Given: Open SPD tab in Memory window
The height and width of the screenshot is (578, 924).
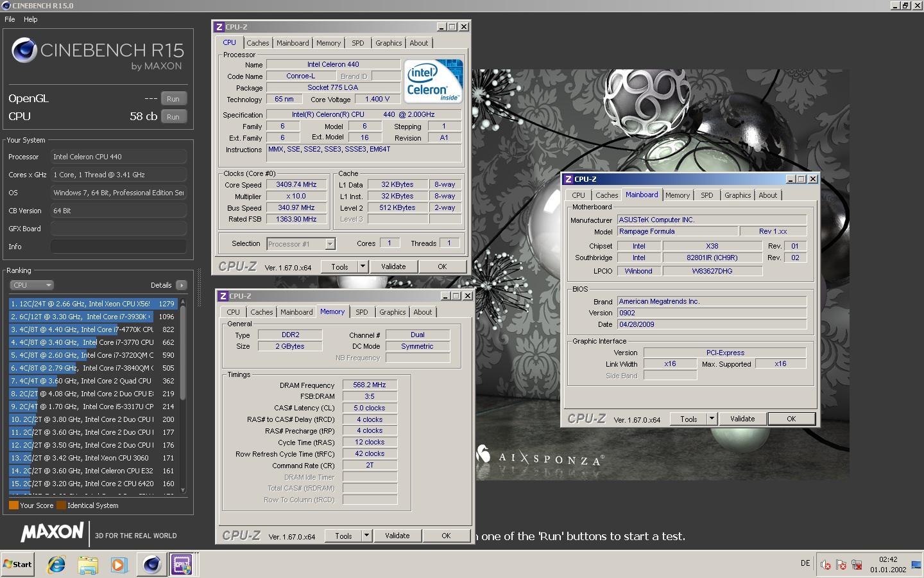Looking at the screenshot, I should tap(362, 312).
